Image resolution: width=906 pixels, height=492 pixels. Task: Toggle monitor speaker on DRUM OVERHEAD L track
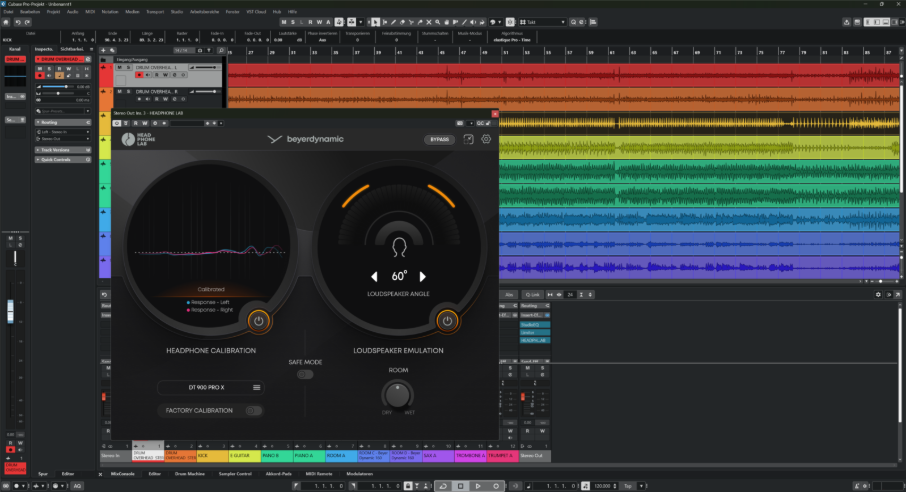tap(148, 75)
